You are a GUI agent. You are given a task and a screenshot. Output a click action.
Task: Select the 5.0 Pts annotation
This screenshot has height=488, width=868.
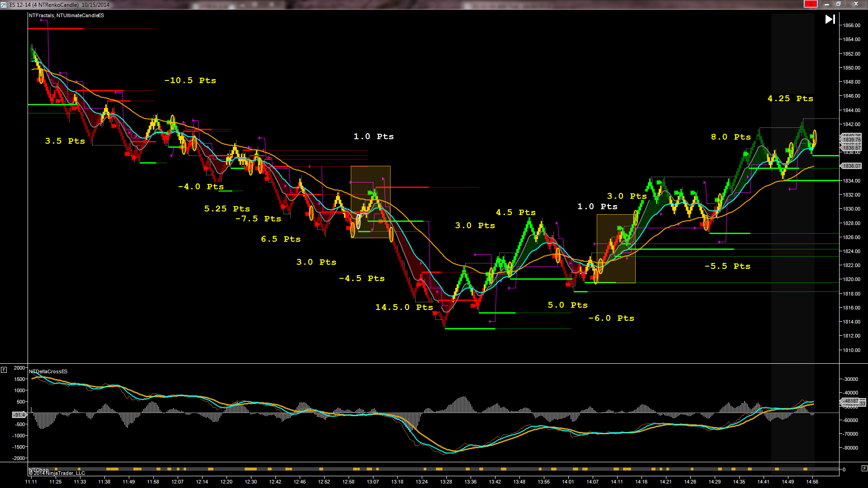click(568, 305)
